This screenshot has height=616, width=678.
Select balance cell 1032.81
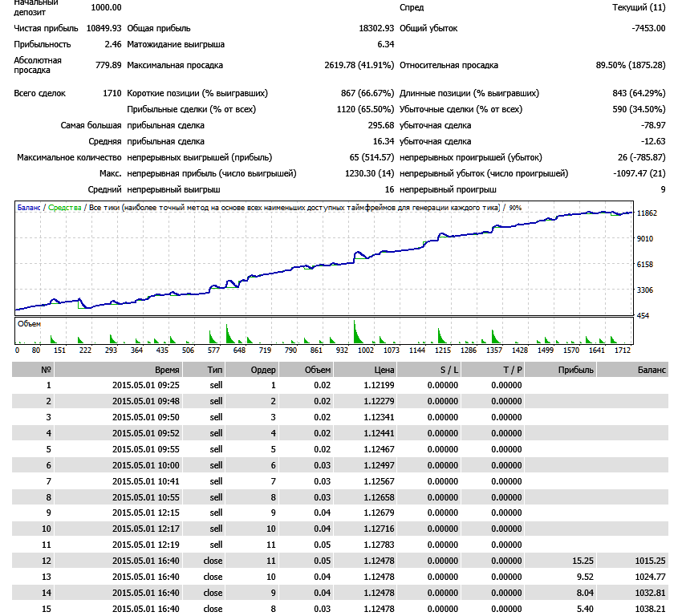click(650, 592)
